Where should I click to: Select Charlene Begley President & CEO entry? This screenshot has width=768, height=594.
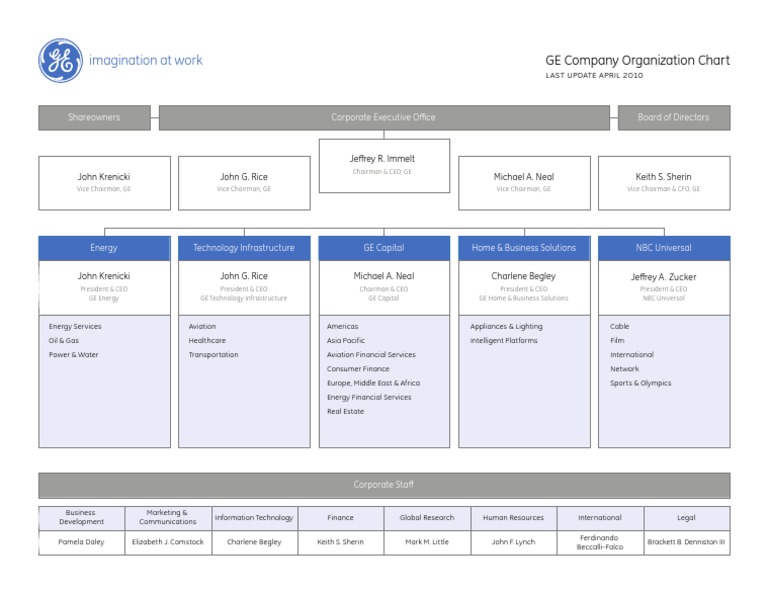coord(524,287)
